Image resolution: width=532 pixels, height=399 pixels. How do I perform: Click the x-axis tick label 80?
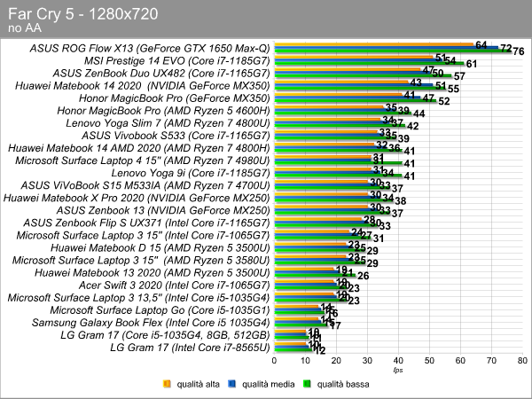522,361
